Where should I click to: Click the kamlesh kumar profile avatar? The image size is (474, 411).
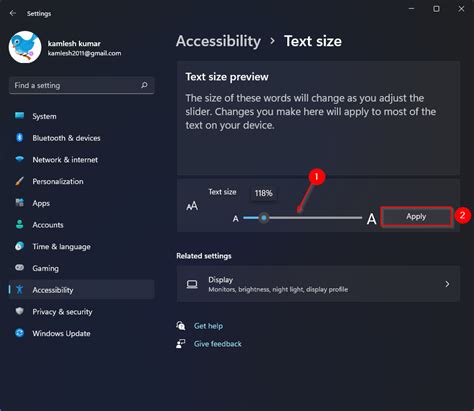(25, 47)
